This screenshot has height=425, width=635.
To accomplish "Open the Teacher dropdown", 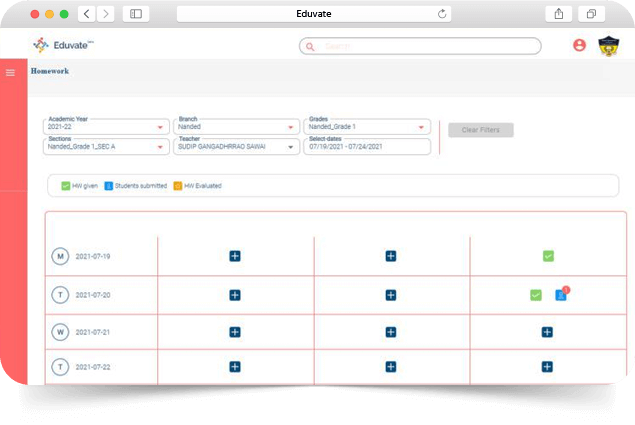I will pos(237,146).
